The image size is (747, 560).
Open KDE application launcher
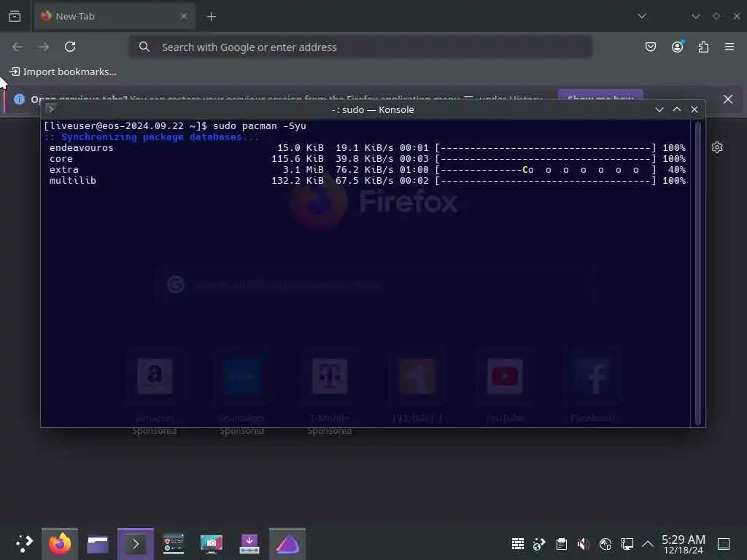(24, 544)
